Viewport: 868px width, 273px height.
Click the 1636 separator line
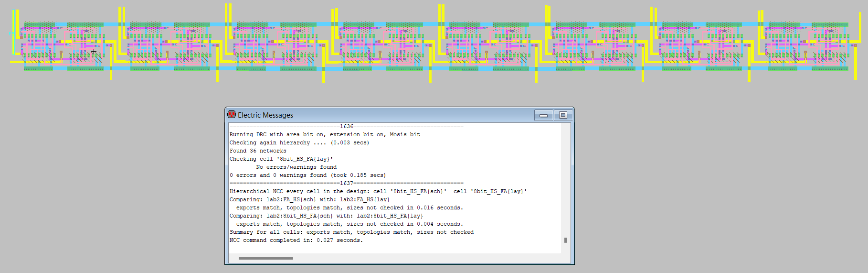click(x=346, y=127)
